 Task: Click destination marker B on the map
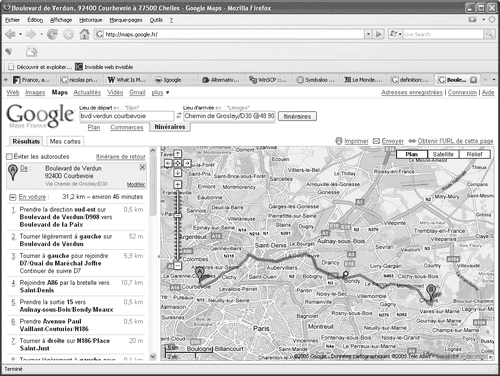[431, 292]
